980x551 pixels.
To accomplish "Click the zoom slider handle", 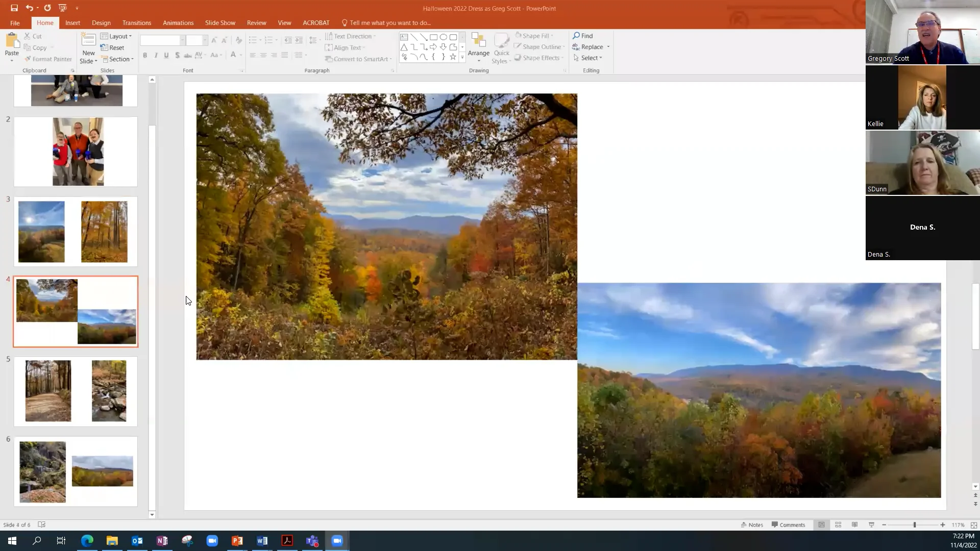I will (x=915, y=524).
